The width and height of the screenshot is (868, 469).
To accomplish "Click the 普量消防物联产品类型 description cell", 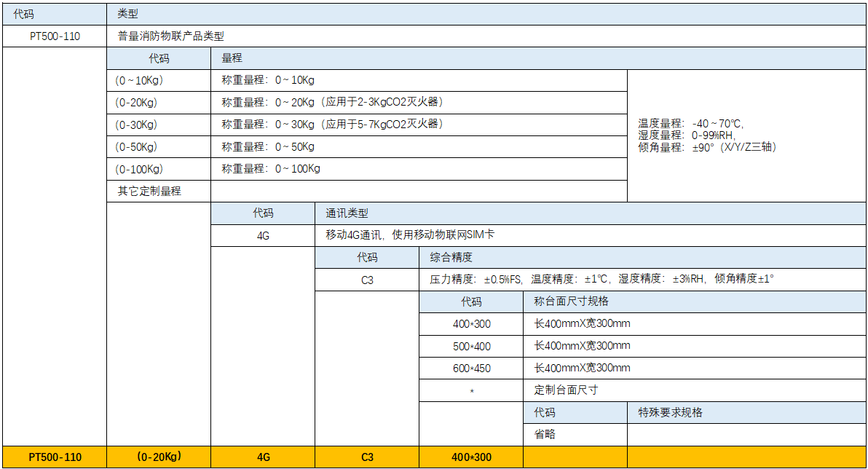I will point(486,36).
